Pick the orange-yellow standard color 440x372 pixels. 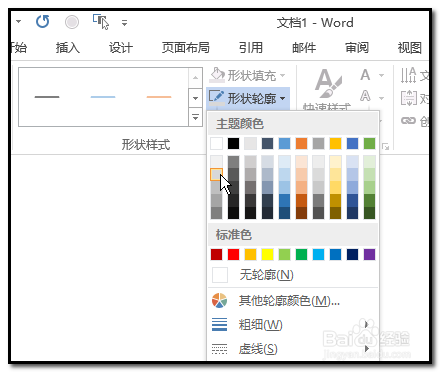(250, 255)
